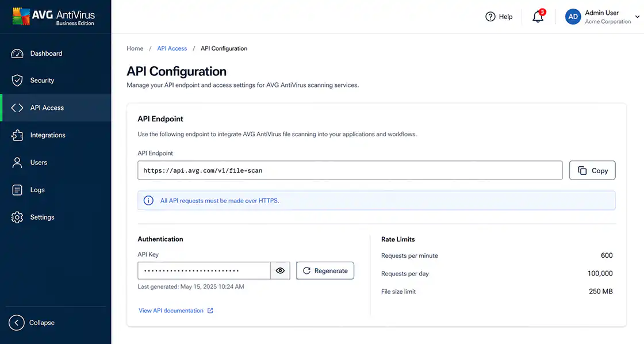Viewport: 644px width, 344px height.
Task: Open the Logs document icon
Action: [17, 190]
